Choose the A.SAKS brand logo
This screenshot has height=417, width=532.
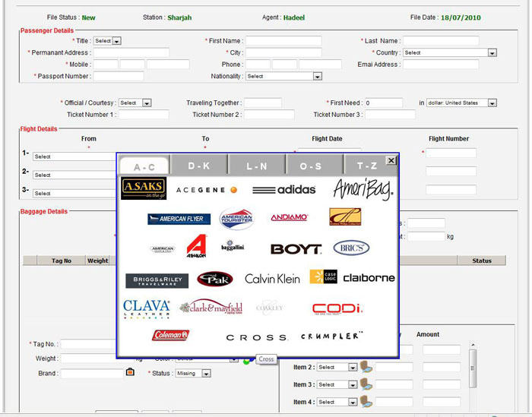(x=143, y=189)
